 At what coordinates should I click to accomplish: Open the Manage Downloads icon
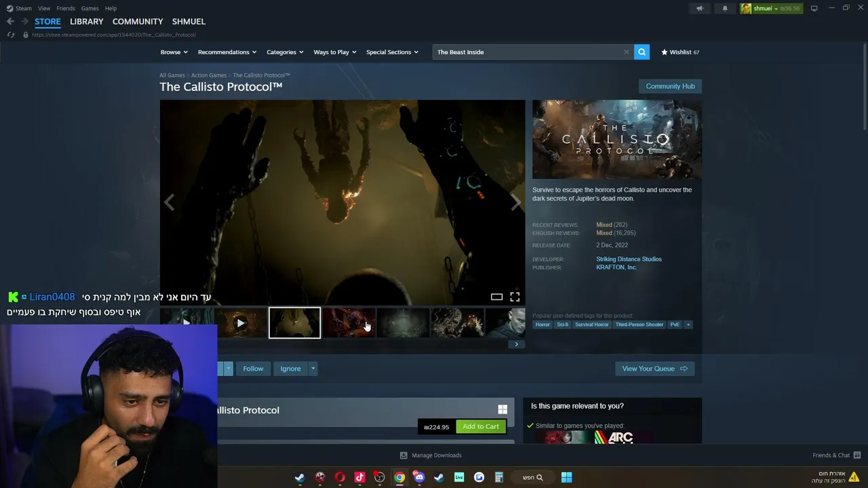[x=403, y=455]
